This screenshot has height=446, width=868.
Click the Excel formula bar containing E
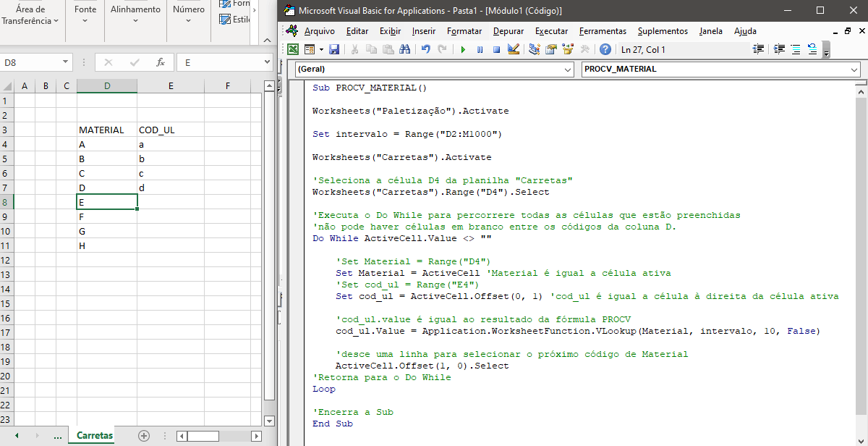point(218,63)
